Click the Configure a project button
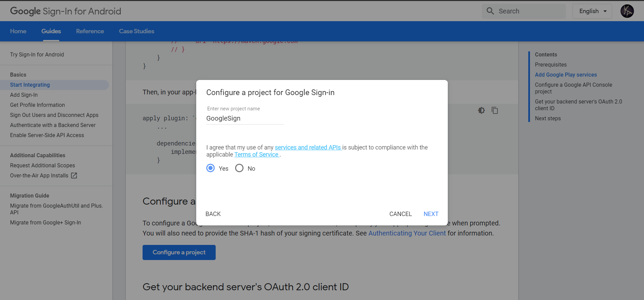This screenshot has height=300, width=644. coord(179,252)
